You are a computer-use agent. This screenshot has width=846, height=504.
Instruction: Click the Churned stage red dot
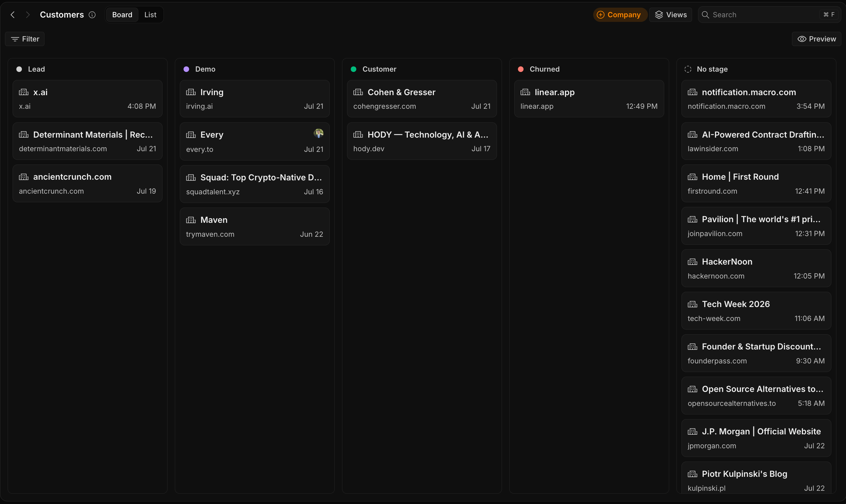pyautogui.click(x=521, y=69)
